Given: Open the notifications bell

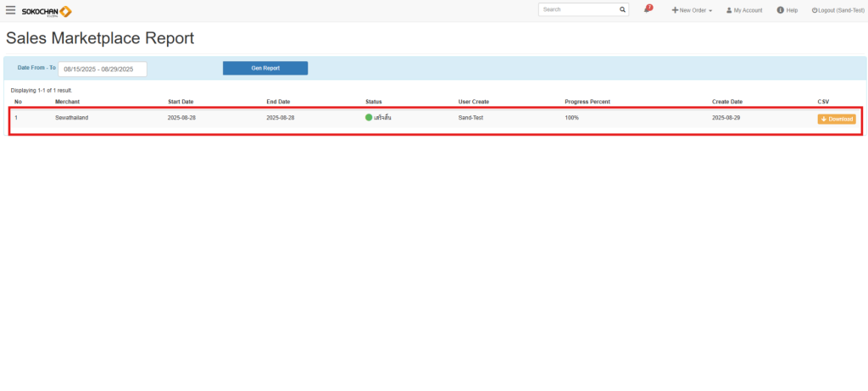Looking at the screenshot, I should point(648,10).
